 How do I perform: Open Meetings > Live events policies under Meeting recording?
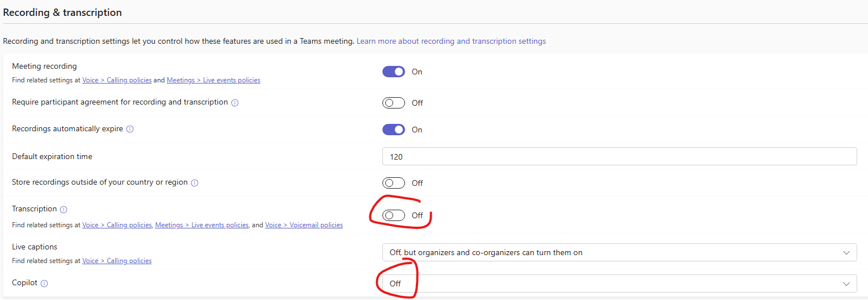213,80
